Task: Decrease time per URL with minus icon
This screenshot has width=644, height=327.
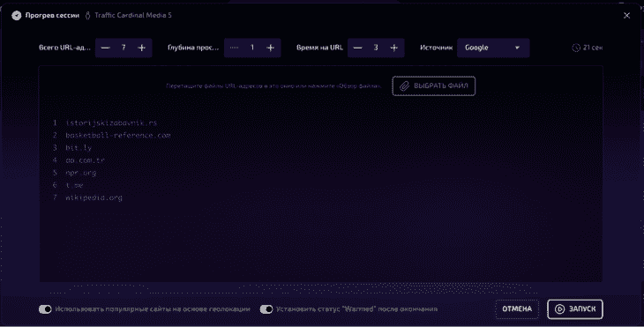Action: [358, 48]
